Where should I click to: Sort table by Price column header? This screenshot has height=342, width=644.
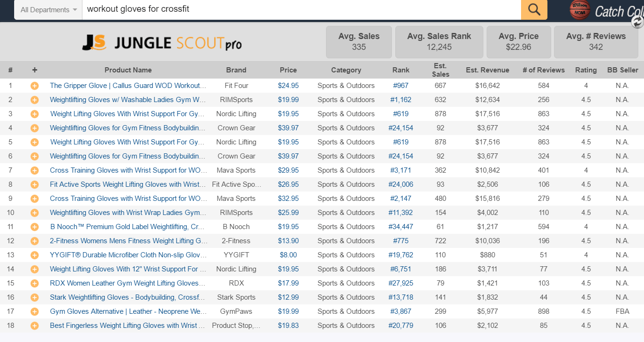pos(288,70)
